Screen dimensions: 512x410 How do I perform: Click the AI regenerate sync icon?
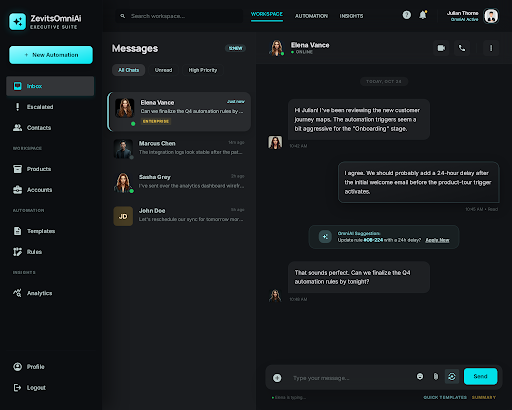click(452, 376)
